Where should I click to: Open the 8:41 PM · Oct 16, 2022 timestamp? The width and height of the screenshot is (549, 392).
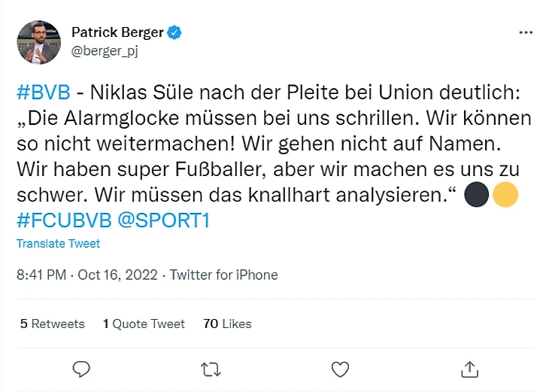(x=86, y=275)
